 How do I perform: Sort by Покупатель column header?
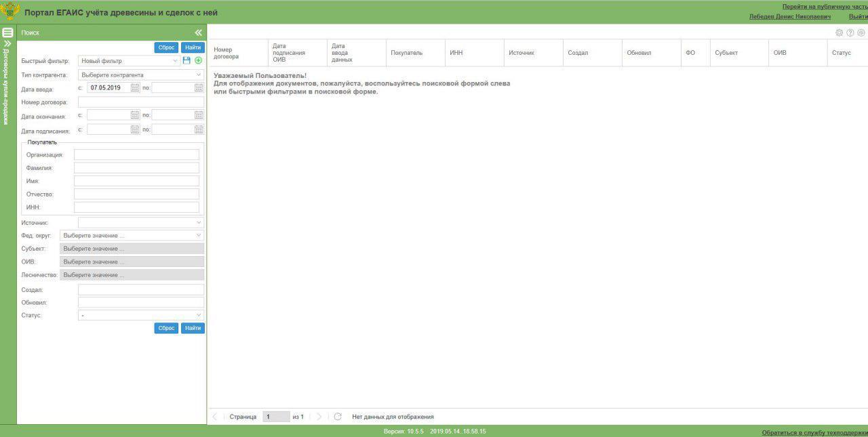pos(415,53)
